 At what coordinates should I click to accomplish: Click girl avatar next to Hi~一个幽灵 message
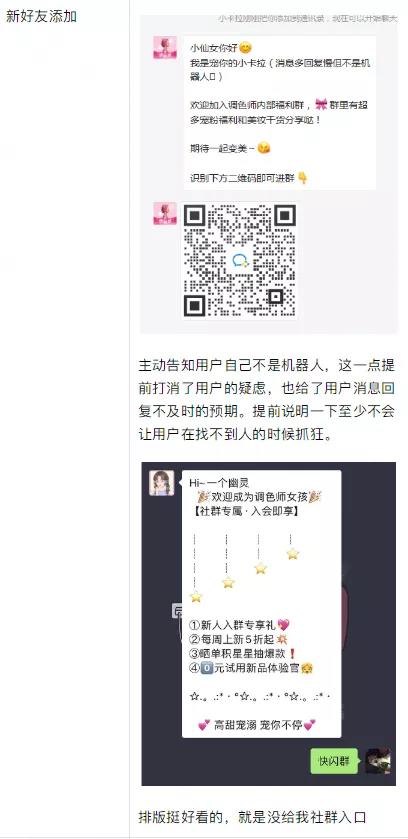click(x=161, y=483)
